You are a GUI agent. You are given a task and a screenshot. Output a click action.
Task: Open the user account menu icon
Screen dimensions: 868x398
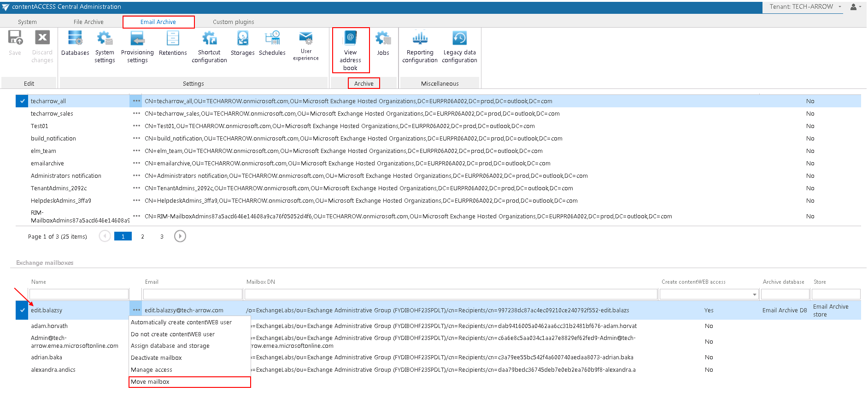856,7
